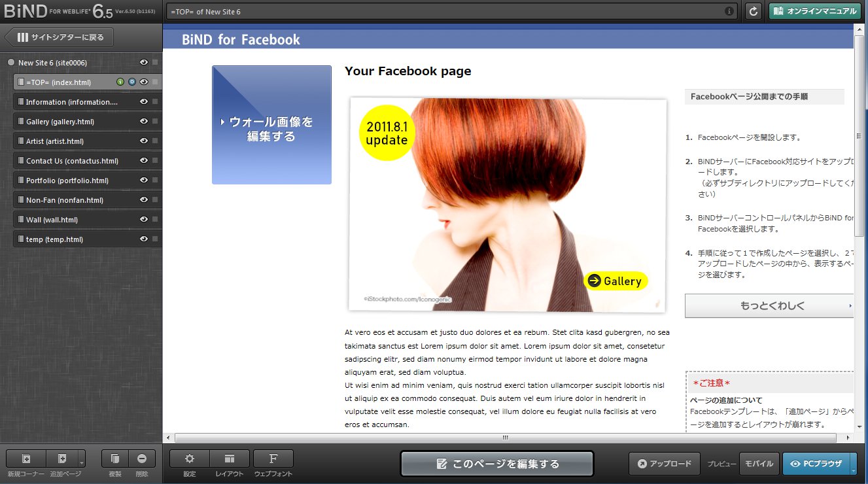Toggle eye visibility for Artist page
The image size is (868, 484).
point(143,141)
